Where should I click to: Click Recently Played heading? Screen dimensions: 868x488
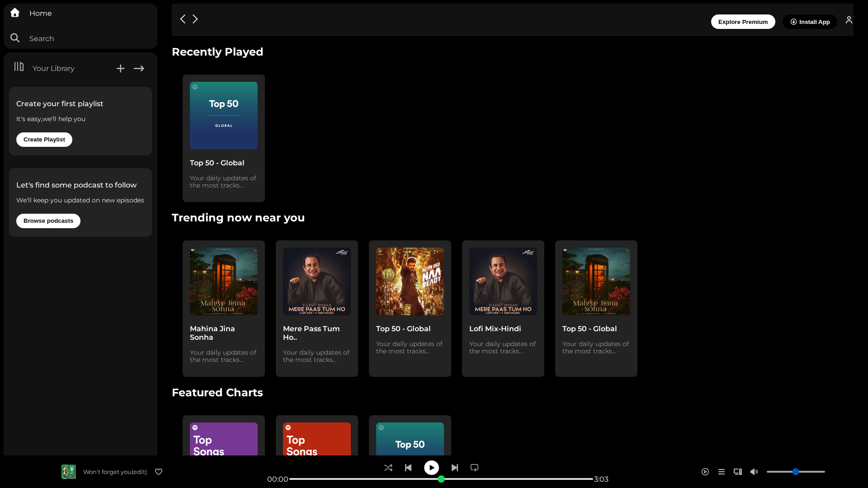[217, 52]
